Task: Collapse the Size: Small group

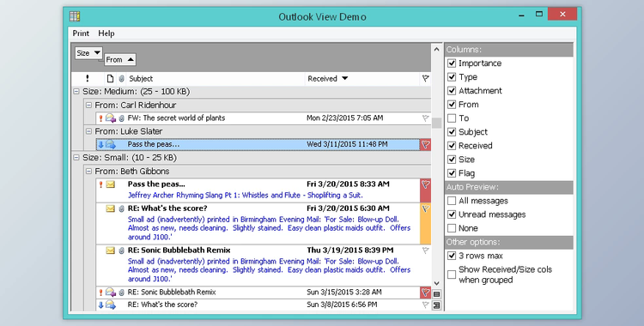Action: (x=76, y=158)
